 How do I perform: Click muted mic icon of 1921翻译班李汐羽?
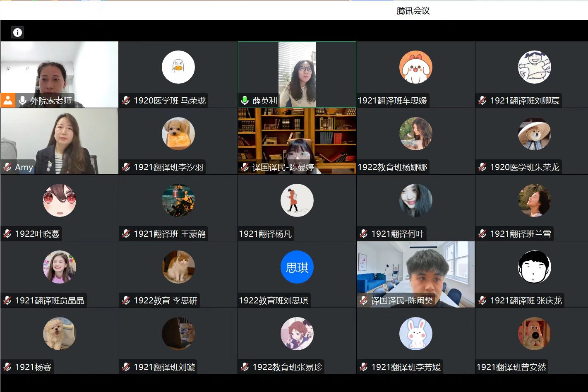[x=126, y=167]
